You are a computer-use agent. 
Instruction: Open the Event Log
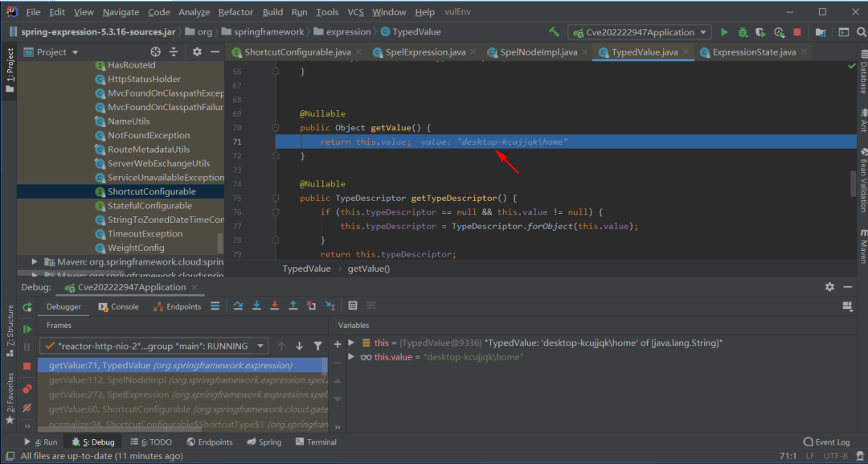[826, 441]
